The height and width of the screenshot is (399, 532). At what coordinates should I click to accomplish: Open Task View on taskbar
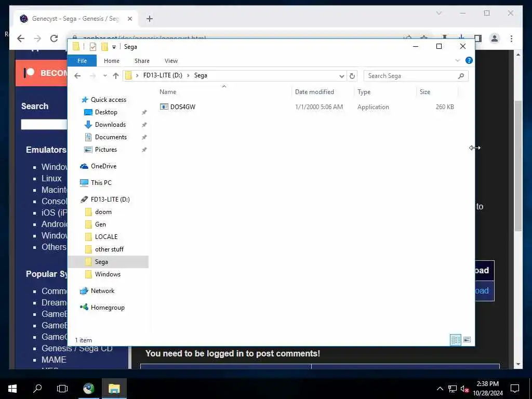[62, 389]
